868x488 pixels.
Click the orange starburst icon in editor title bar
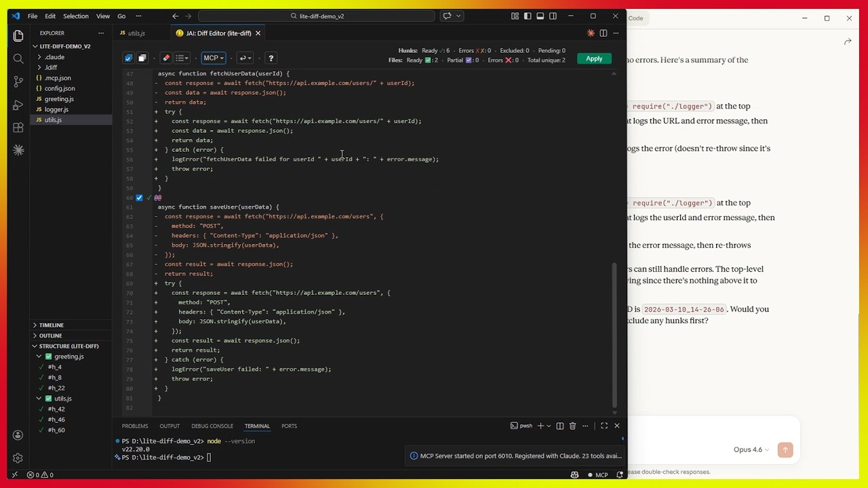591,33
